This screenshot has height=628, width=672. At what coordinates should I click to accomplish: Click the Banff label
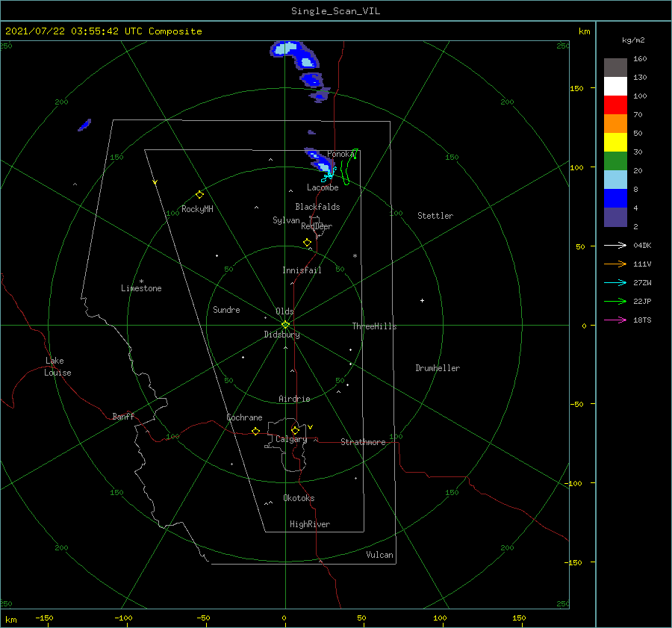pyautogui.click(x=123, y=416)
